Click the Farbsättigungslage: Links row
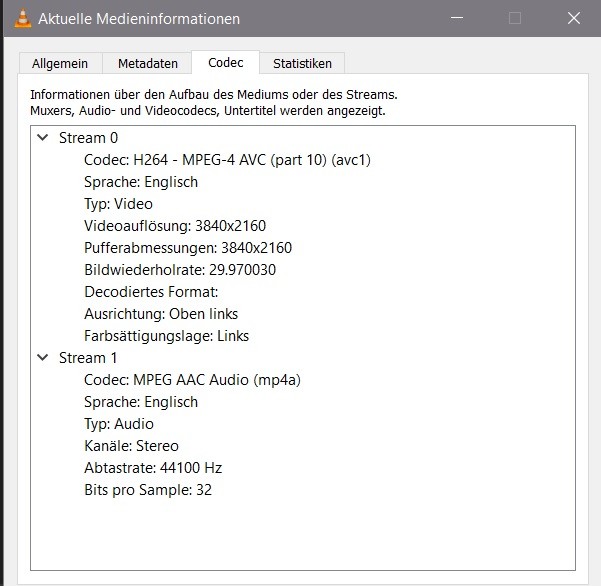The height and width of the screenshot is (586, 601). [x=166, y=336]
